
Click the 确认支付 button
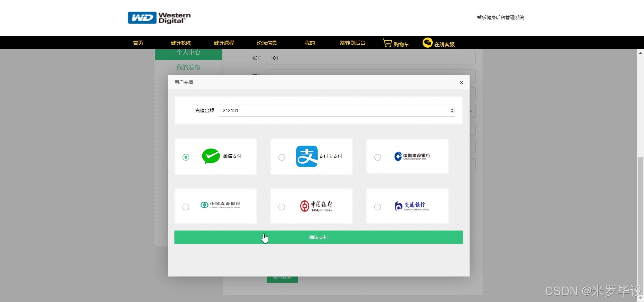(x=319, y=237)
